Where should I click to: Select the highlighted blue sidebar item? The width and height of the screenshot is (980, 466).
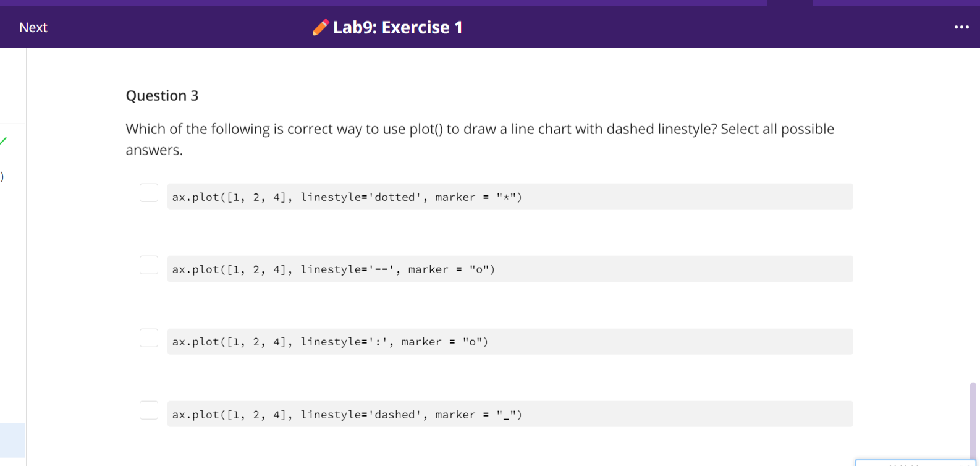(12, 440)
